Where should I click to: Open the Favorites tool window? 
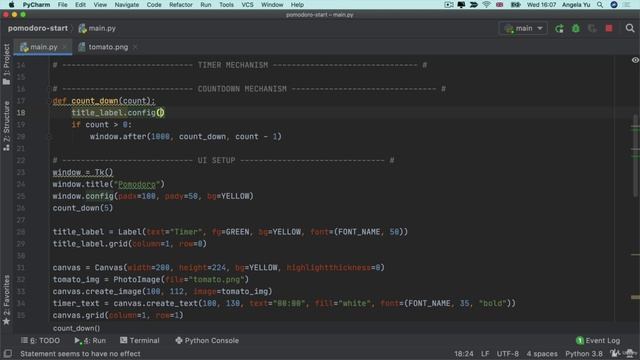pos(6,300)
